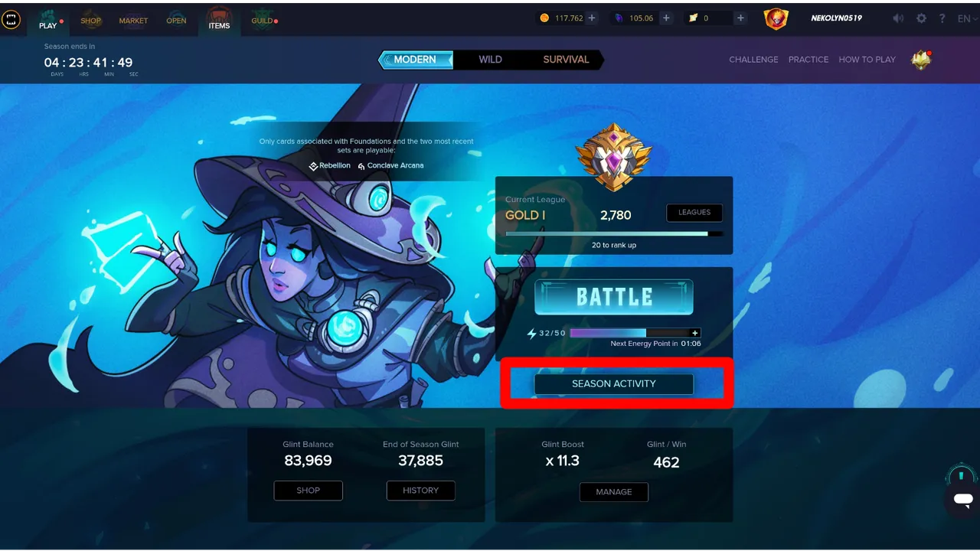Viewport: 980px width, 551px height.
Task: Open settings gear icon
Action: coord(921,18)
